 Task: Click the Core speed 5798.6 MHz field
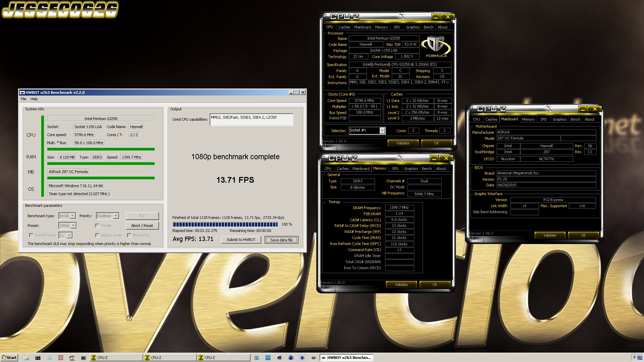tap(84, 135)
